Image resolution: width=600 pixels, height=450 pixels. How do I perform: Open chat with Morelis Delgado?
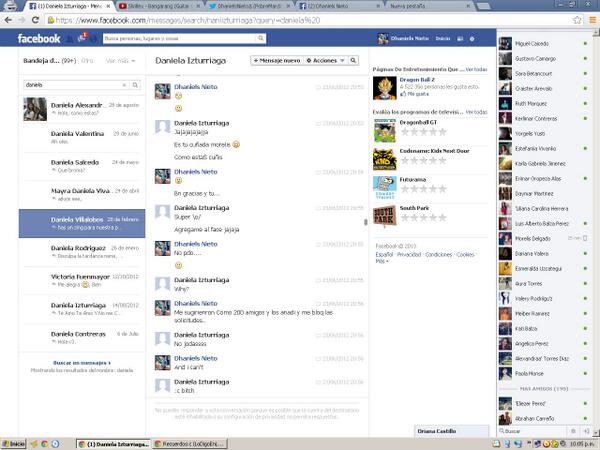(x=543, y=238)
